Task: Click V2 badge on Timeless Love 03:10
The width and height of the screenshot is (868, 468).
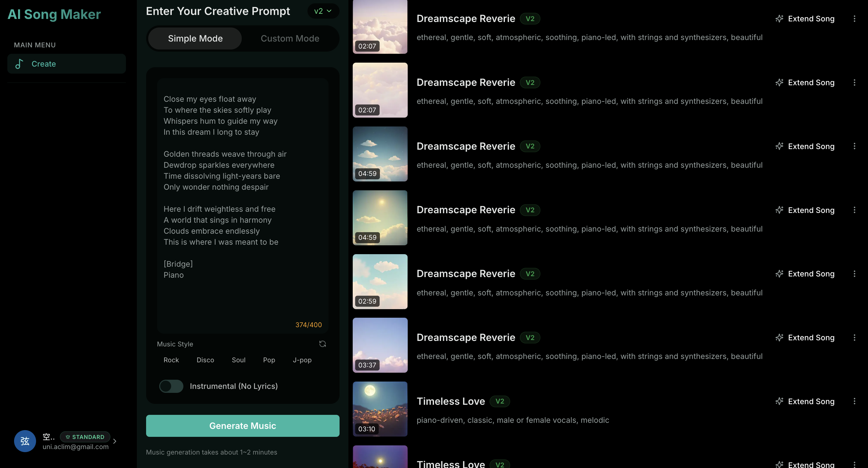Action: coord(500,401)
